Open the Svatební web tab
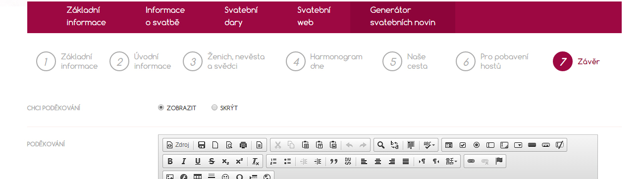Image resolution: width=644 pixels, height=179 pixels. click(314, 16)
